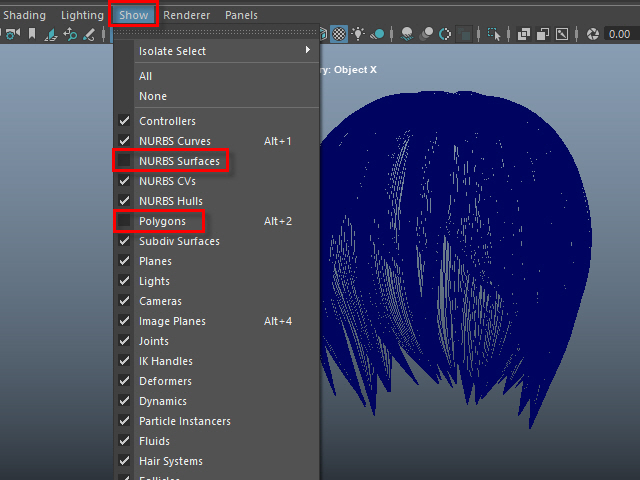Toggle the Textured checker icon
The image size is (640, 480).
click(339, 34)
